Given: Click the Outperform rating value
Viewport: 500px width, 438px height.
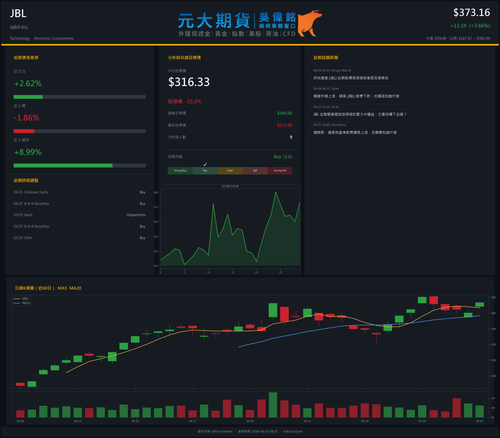Looking at the screenshot, I should [x=136, y=215].
